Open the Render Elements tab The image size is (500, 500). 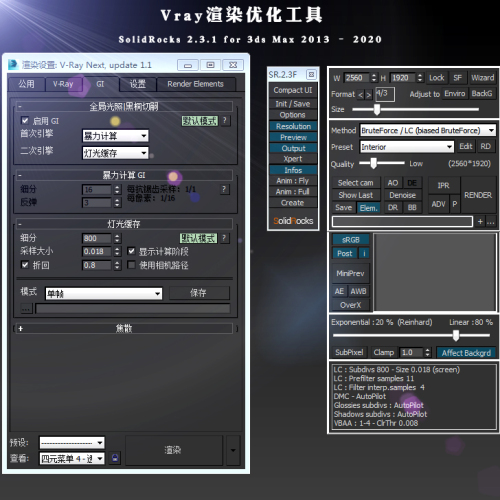coord(195,84)
